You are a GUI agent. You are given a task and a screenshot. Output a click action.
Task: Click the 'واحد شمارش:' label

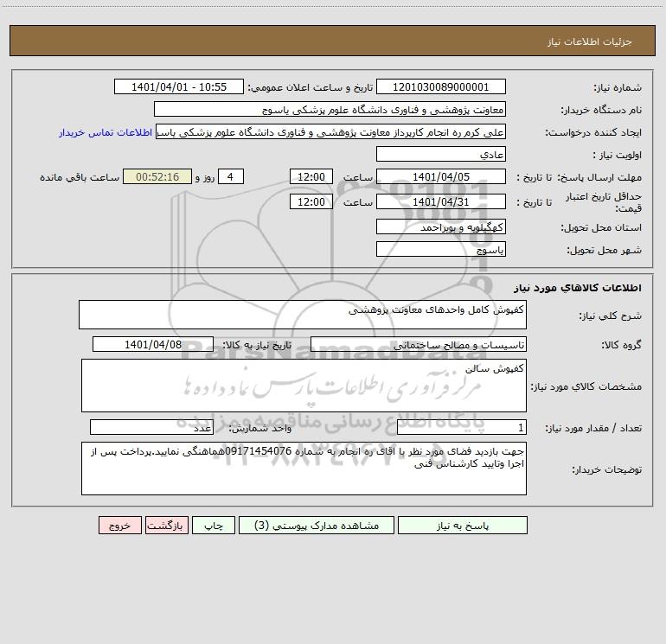(x=260, y=428)
